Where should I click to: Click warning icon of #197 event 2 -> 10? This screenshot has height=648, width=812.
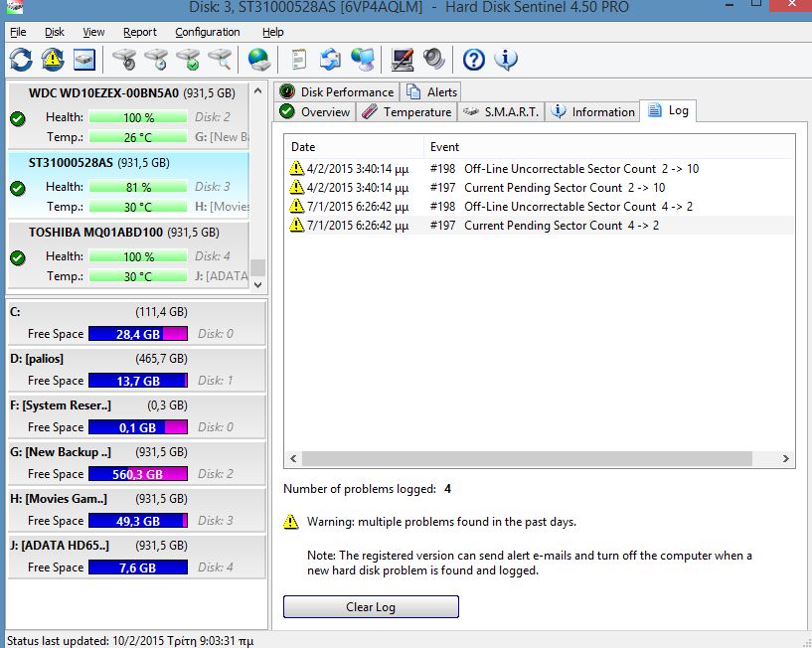(x=296, y=187)
